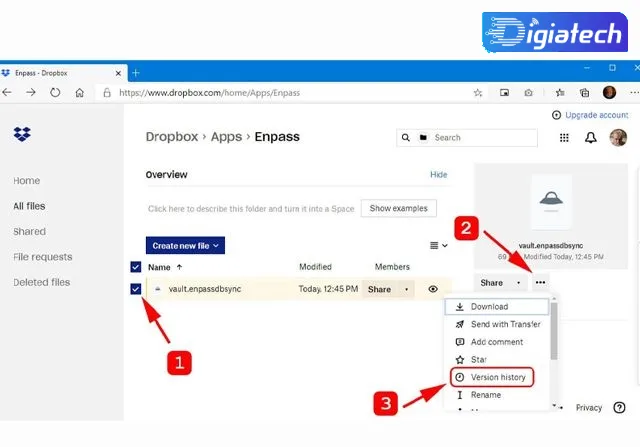Click the help question mark icon
This screenshot has height=447, width=640.
[x=619, y=407]
